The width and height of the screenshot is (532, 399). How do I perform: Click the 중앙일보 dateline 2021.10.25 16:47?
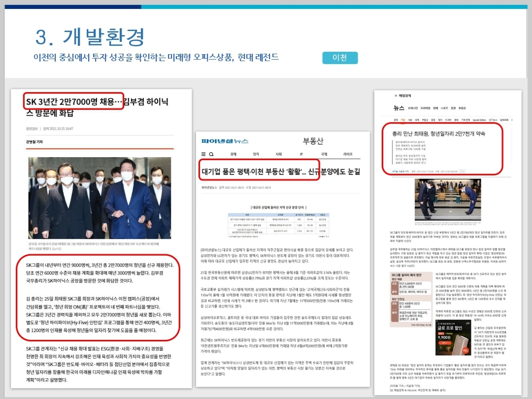click(50, 129)
